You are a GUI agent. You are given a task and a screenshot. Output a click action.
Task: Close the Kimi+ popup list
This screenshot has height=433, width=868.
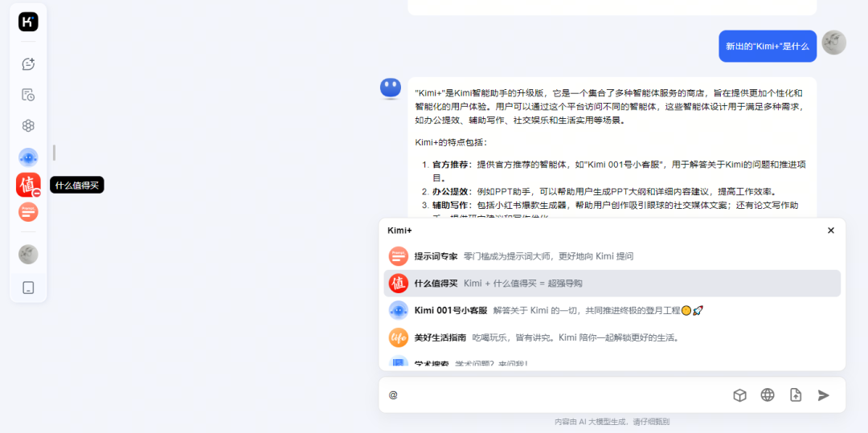coord(830,230)
